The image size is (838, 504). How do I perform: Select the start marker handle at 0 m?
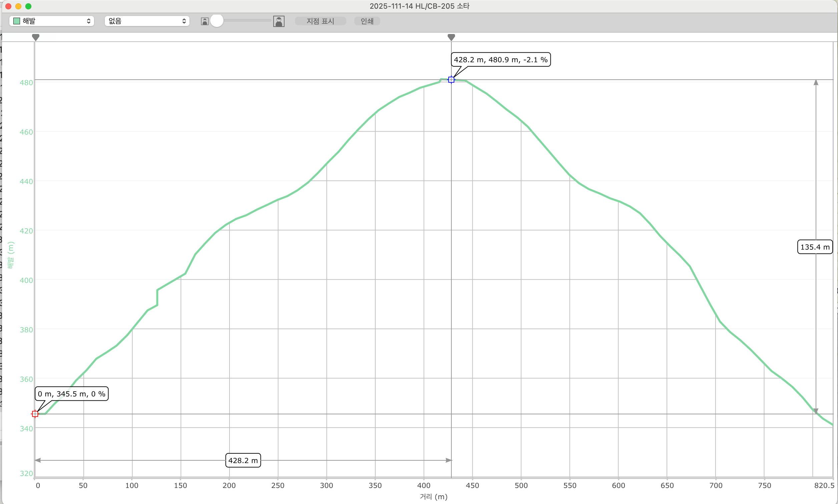pos(36,37)
